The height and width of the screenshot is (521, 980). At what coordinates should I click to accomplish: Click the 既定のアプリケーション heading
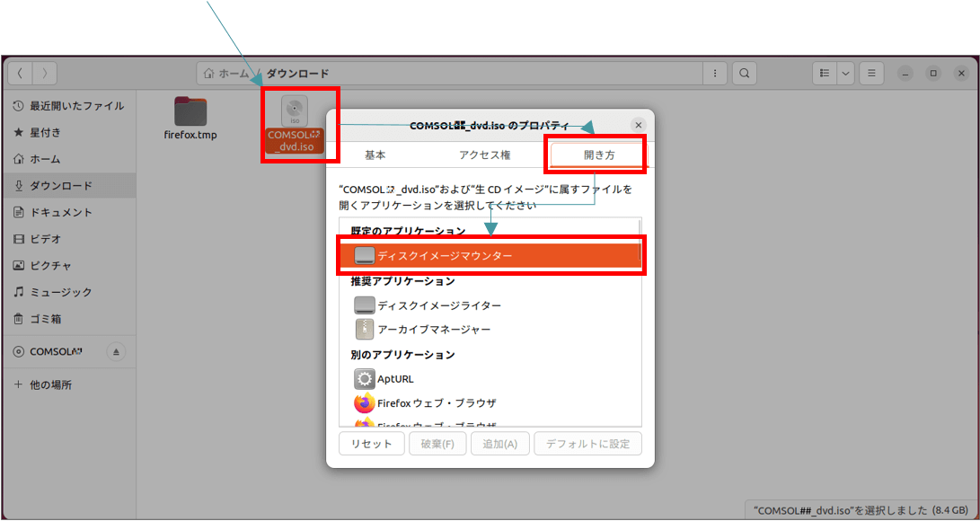click(x=408, y=231)
